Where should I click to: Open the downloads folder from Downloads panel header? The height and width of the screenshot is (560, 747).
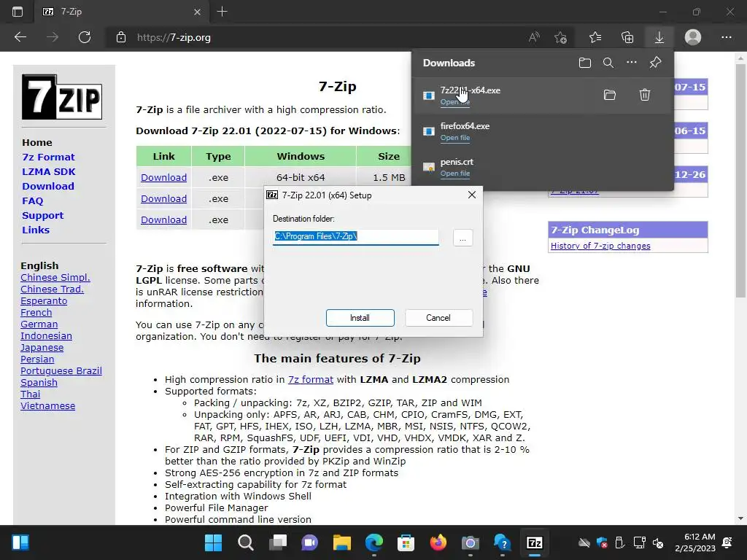coord(585,63)
